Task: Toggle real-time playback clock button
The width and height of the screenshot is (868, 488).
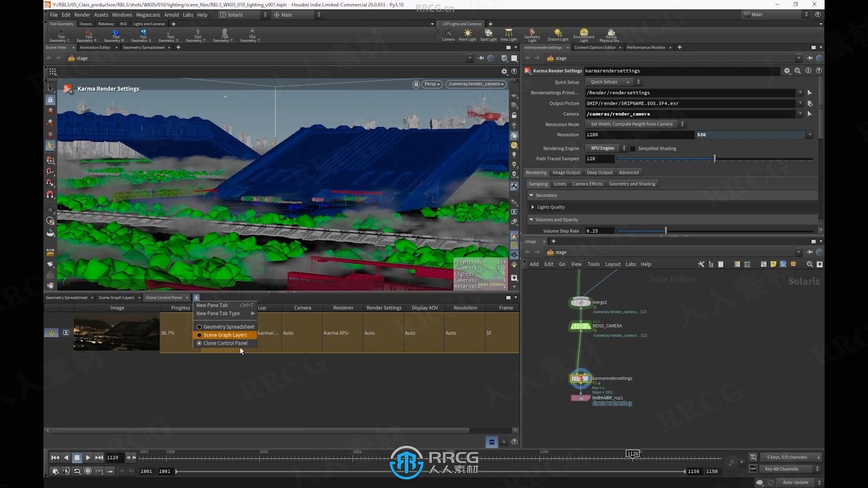Action: [x=88, y=471]
